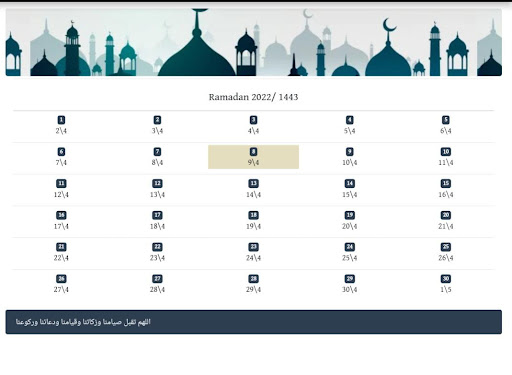Click the date 16\4

(x=446, y=194)
